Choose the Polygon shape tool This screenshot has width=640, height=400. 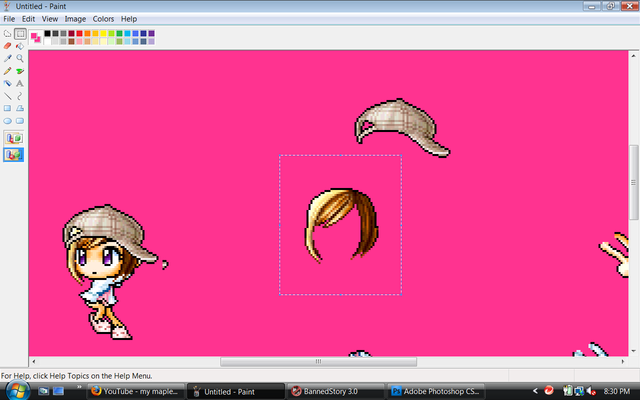(20, 108)
